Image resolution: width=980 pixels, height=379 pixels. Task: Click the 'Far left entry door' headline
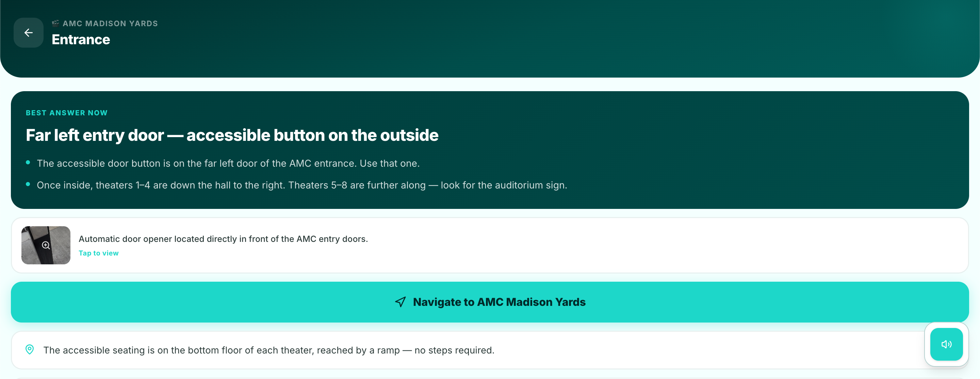coord(232,135)
